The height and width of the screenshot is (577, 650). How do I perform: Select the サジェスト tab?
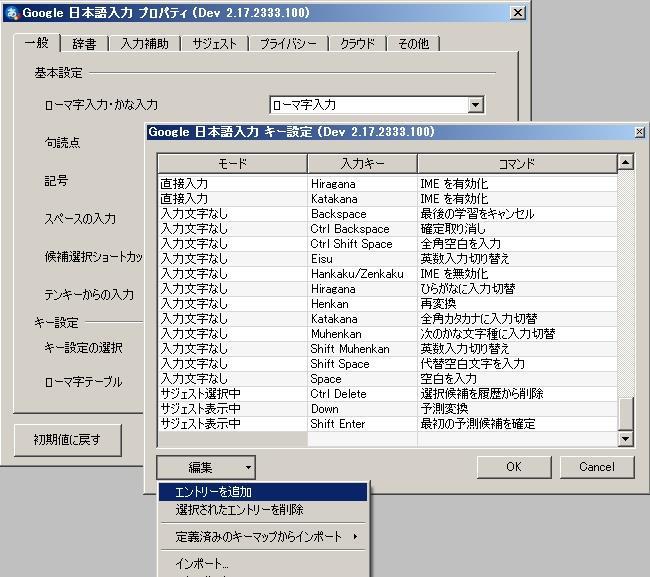click(214, 44)
